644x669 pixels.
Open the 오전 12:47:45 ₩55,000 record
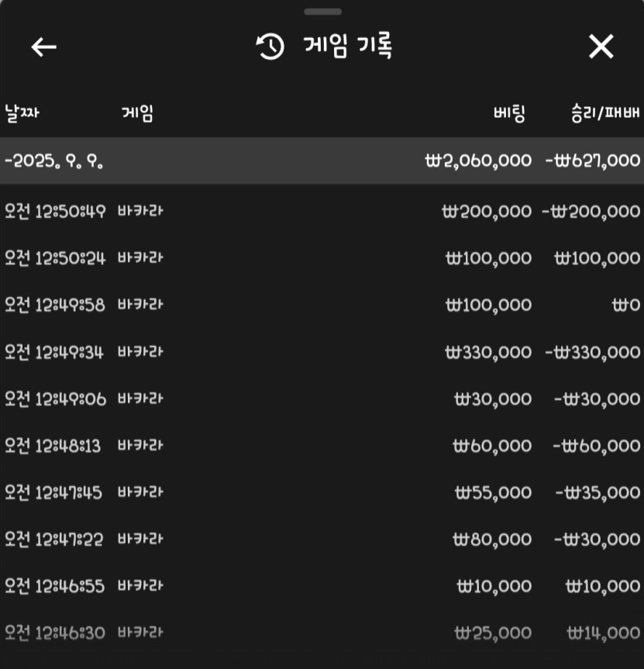(x=322, y=493)
